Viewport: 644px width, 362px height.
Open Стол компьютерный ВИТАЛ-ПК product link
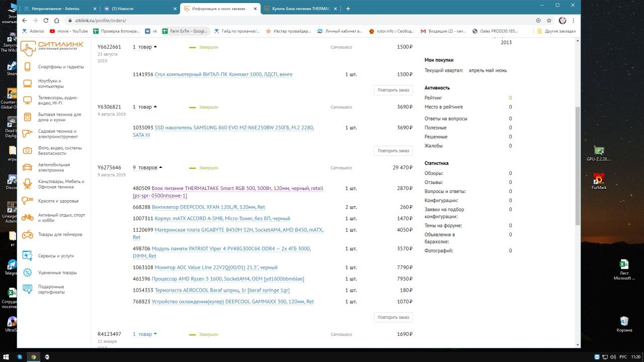click(223, 74)
